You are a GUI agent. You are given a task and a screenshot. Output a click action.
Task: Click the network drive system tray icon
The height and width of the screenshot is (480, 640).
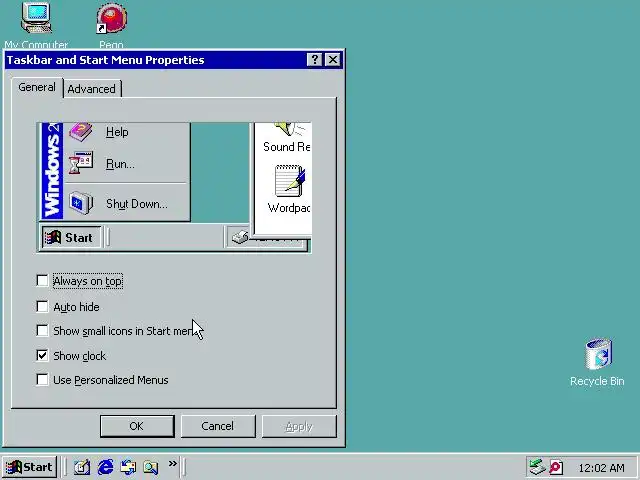tap(537, 467)
